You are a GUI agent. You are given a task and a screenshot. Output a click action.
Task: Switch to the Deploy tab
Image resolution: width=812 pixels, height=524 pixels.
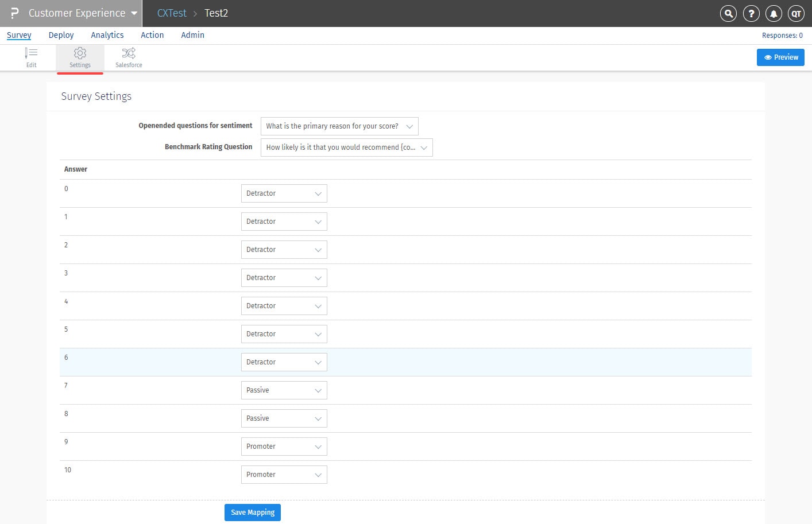tap(61, 35)
